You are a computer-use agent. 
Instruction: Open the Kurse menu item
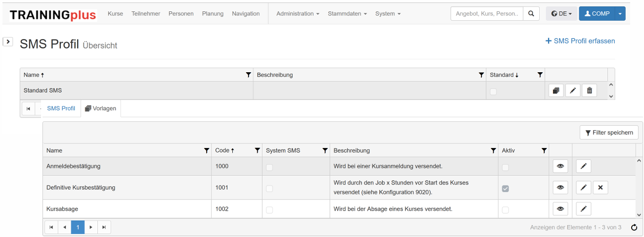tap(115, 14)
